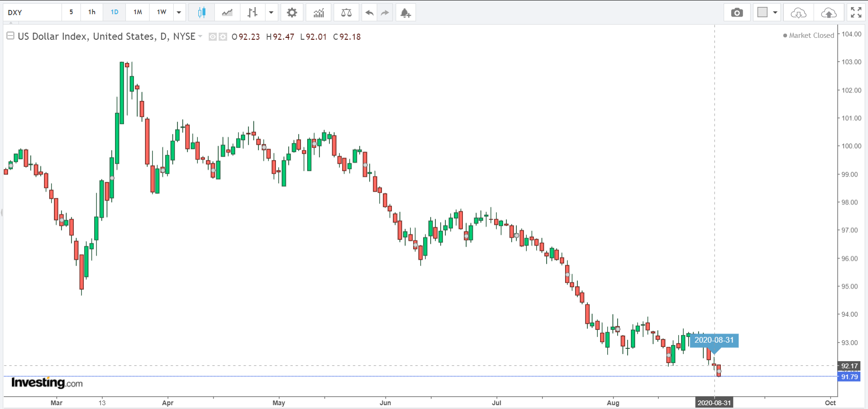Select the 1h interval
The width and height of the screenshot is (868, 409).
92,12
